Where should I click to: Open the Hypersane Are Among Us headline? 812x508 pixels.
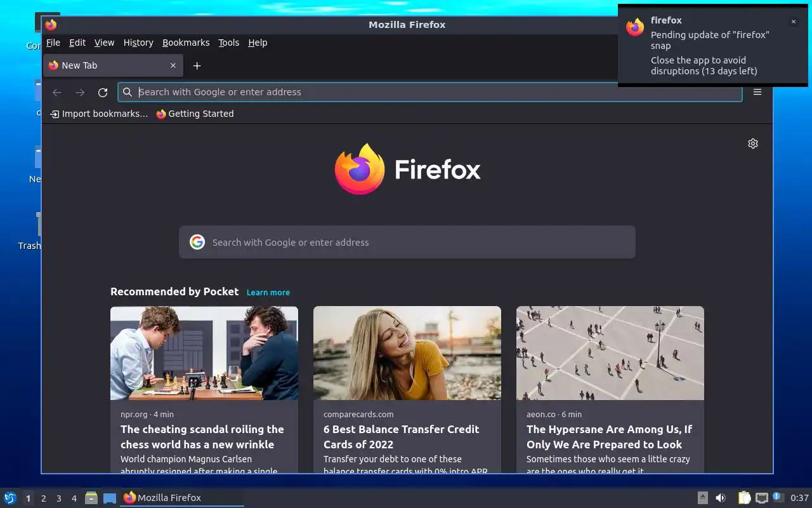coord(609,437)
